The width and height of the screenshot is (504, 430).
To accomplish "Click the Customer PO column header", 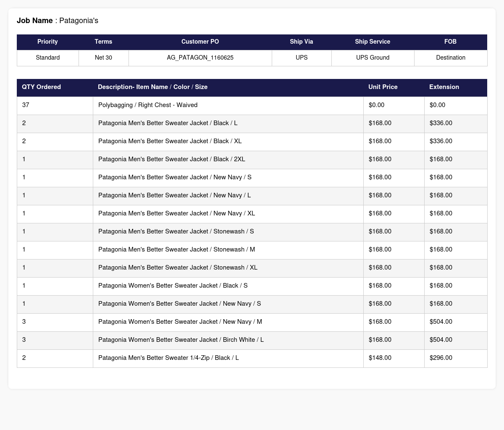I will (x=200, y=42).
